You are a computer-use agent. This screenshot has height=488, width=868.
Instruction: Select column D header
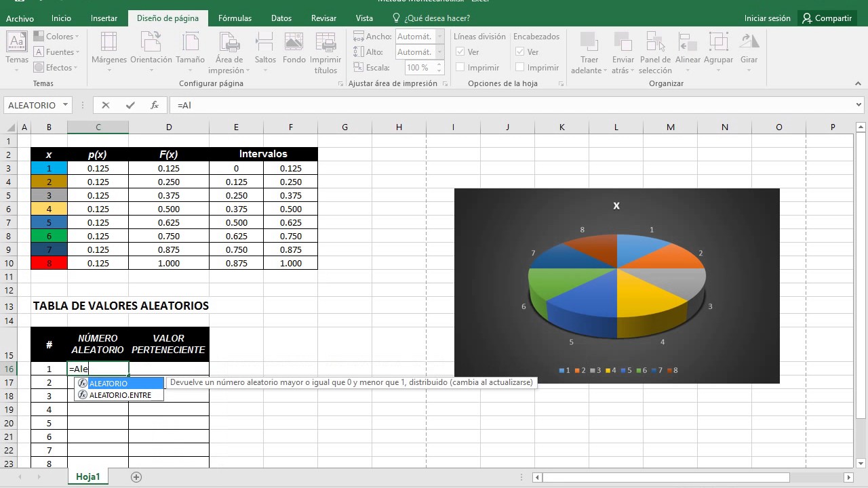(169, 127)
